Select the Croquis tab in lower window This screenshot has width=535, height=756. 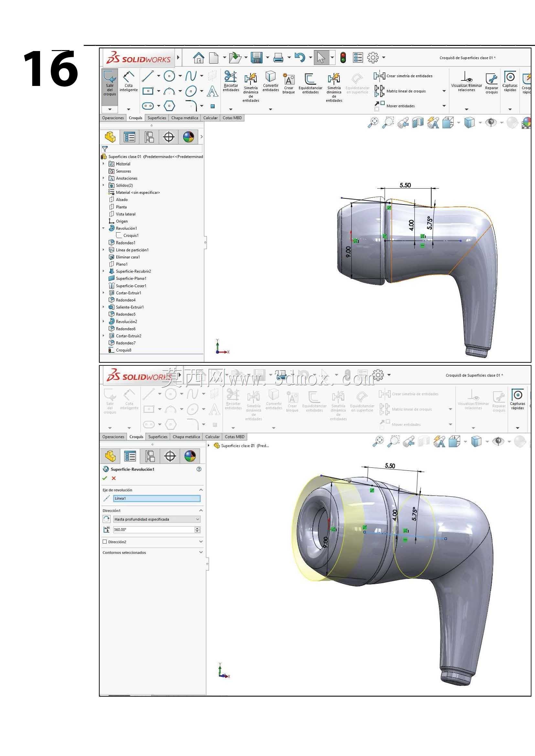[136, 436]
